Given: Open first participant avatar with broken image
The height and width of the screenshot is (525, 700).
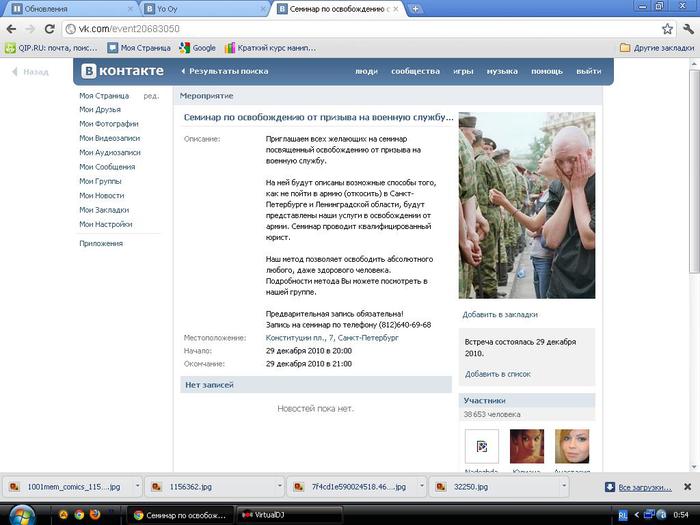Looking at the screenshot, I should coord(482,446).
